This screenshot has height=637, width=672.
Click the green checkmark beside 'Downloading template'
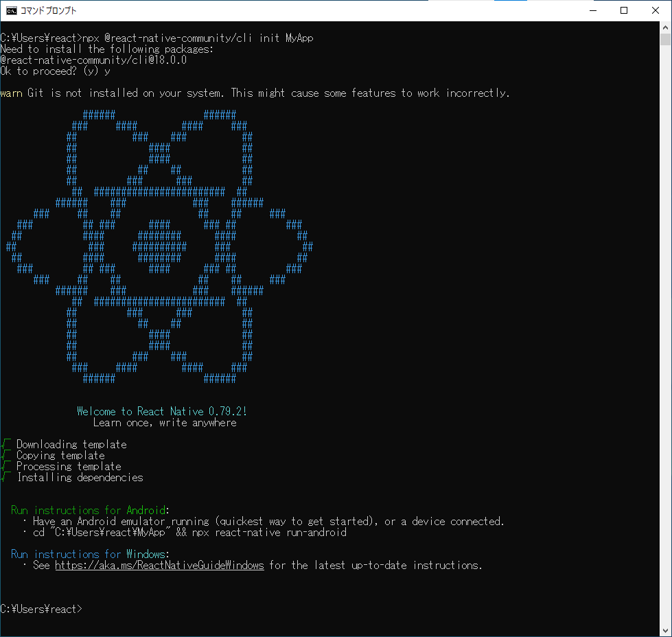6,445
